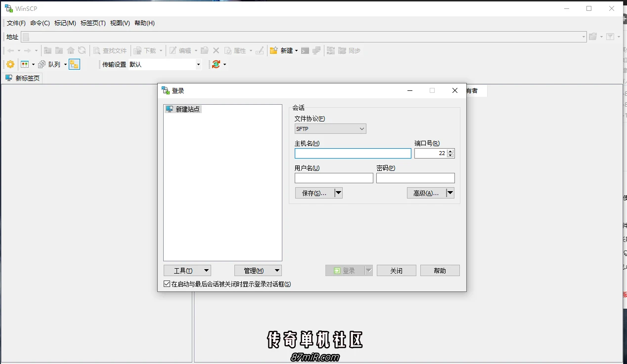Expand the 队列 dropdown arrow
The height and width of the screenshot is (364, 627).
pyautogui.click(x=65, y=64)
